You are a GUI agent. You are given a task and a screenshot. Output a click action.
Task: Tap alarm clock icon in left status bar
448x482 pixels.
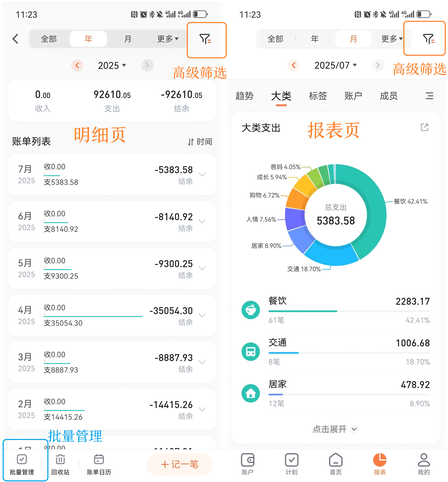point(143,14)
